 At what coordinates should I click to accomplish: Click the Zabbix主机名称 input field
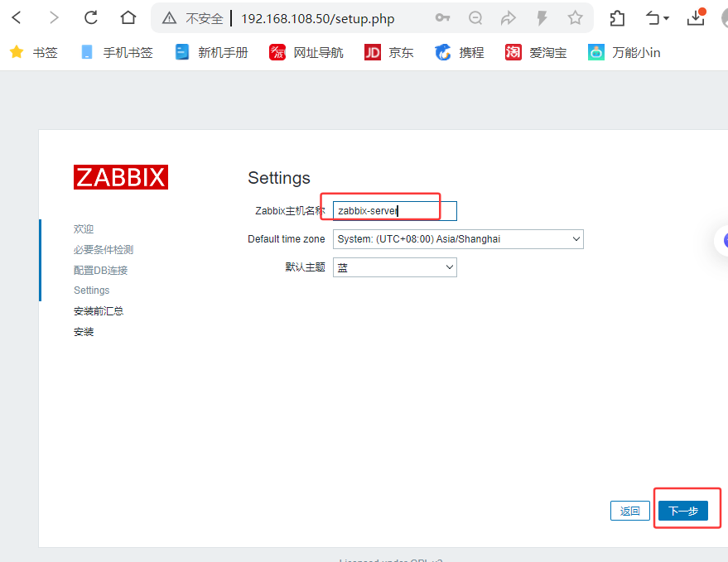tap(394, 211)
